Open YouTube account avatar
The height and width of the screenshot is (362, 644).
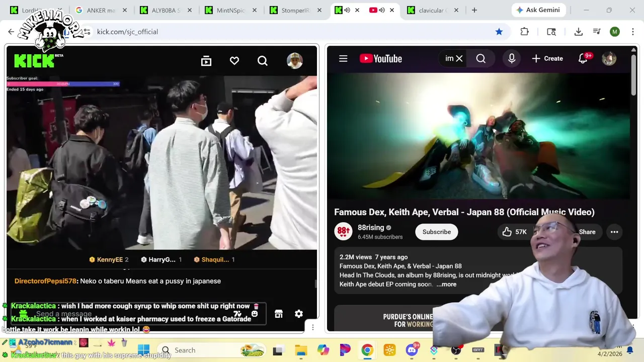click(609, 58)
